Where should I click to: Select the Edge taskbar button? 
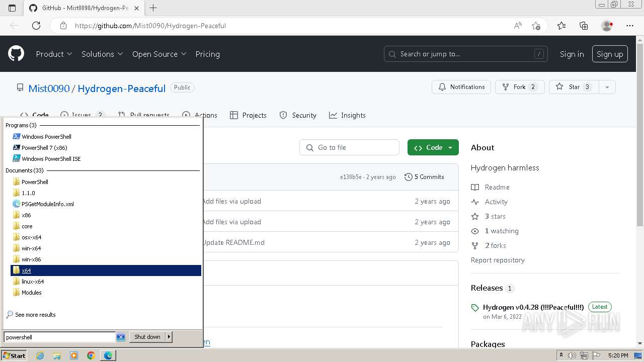pos(108,355)
